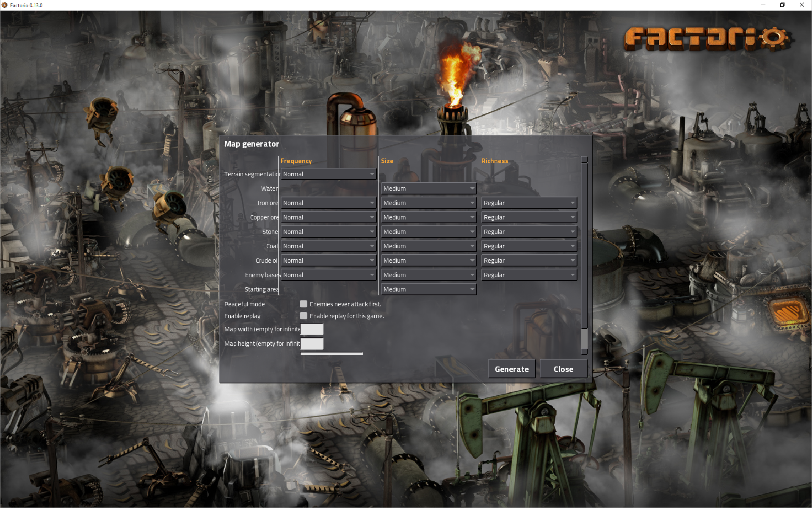
Task: Focus the Map width input field
Action: [312, 329]
